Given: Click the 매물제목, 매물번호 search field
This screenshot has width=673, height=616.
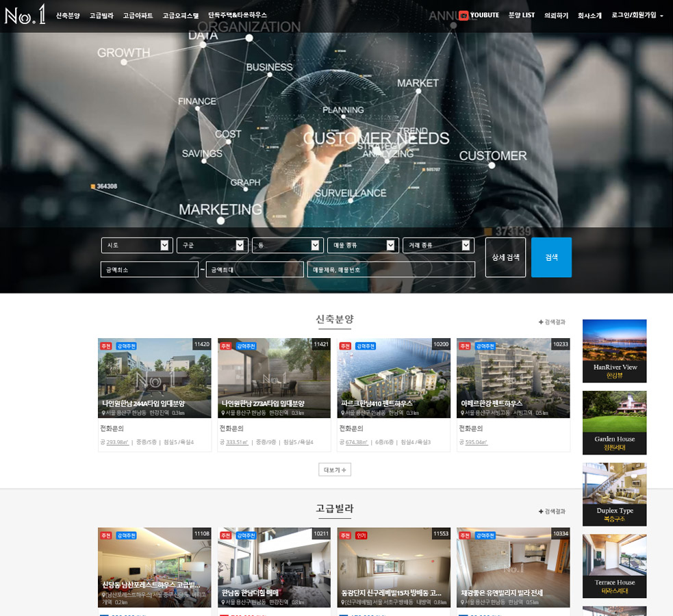Looking at the screenshot, I should [391, 270].
